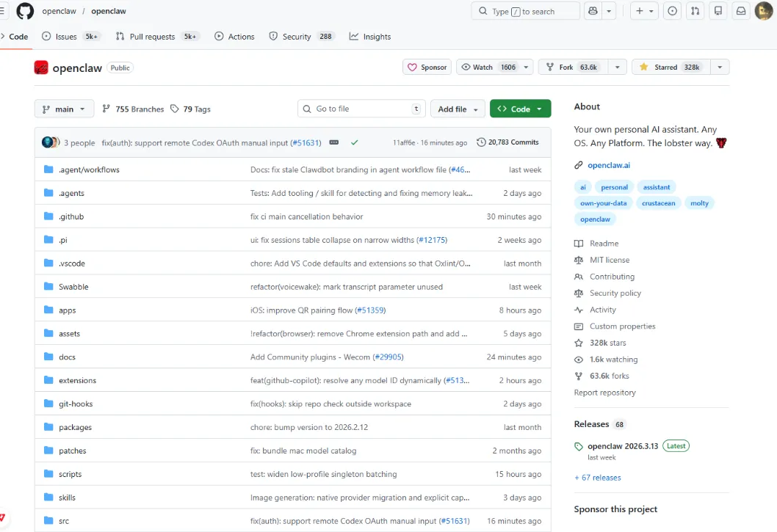The width and height of the screenshot is (777, 532).
Task: Switch to the Security tab
Action: pos(302,37)
